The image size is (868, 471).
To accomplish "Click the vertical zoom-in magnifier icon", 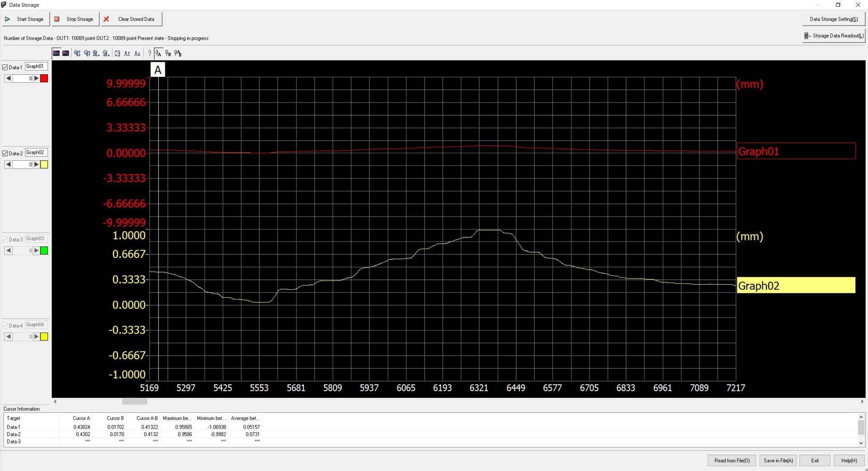I will 77,53.
